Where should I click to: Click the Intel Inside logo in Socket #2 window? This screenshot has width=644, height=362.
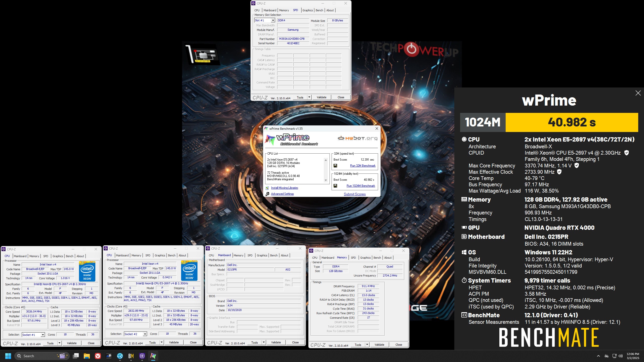[x=189, y=270]
